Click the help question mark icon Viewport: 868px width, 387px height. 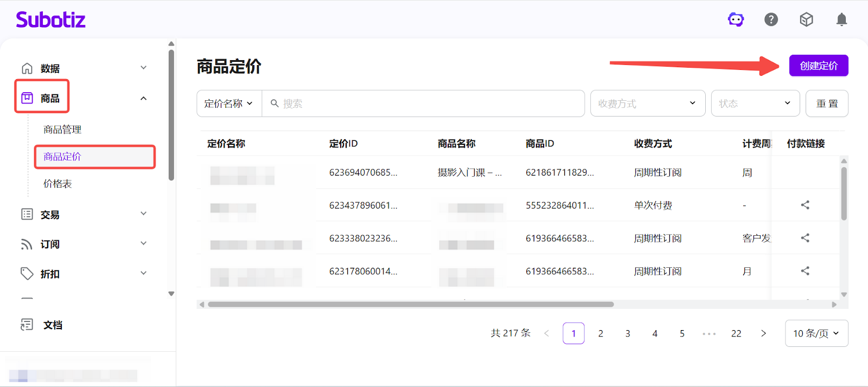[x=771, y=20]
